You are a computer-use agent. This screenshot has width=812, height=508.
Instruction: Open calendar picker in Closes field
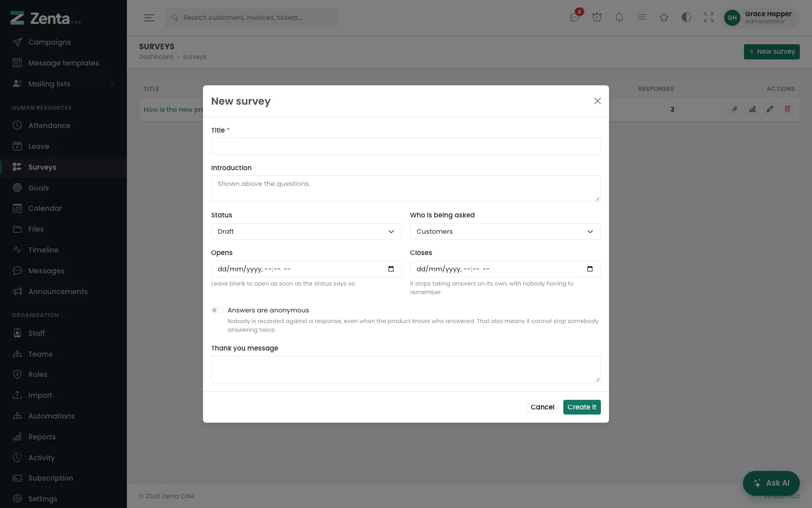coord(590,269)
